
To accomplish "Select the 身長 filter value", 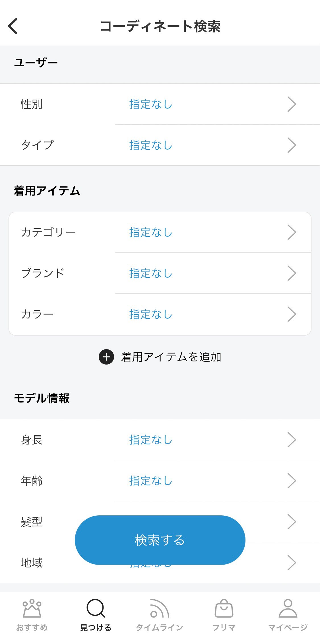I will pos(151,440).
